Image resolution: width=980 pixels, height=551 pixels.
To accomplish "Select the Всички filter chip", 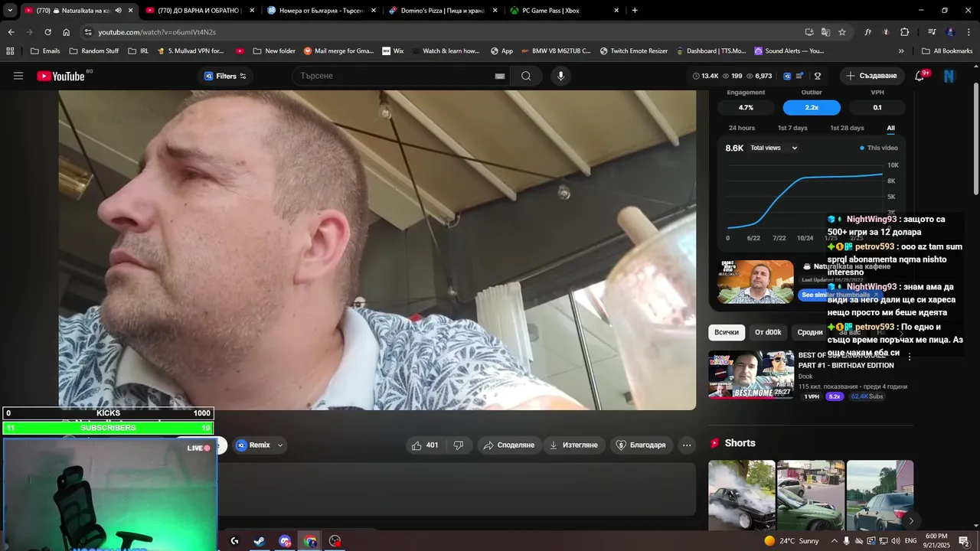I will pos(727,332).
